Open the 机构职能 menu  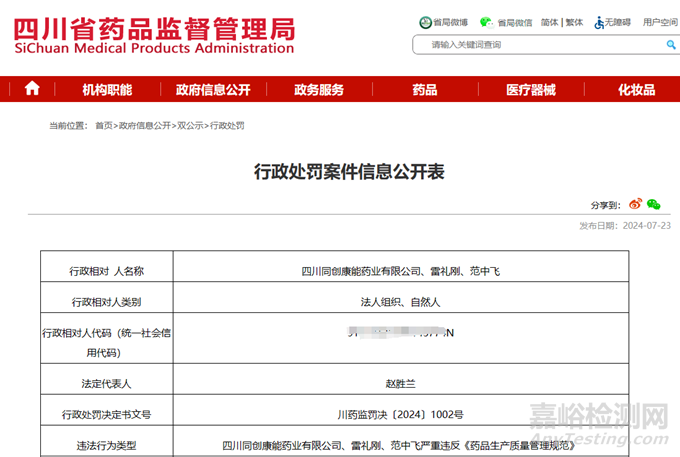click(x=107, y=89)
